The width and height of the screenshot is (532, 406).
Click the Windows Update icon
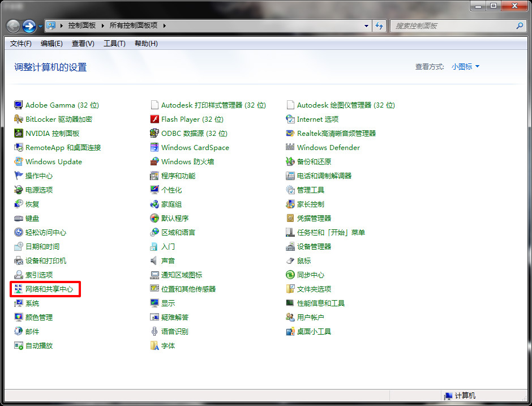[18, 161]
